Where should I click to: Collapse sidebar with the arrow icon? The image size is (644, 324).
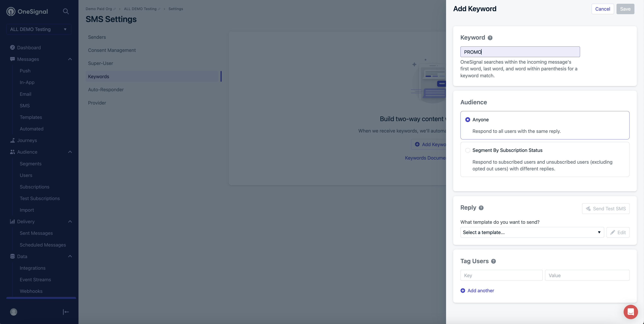66,312
